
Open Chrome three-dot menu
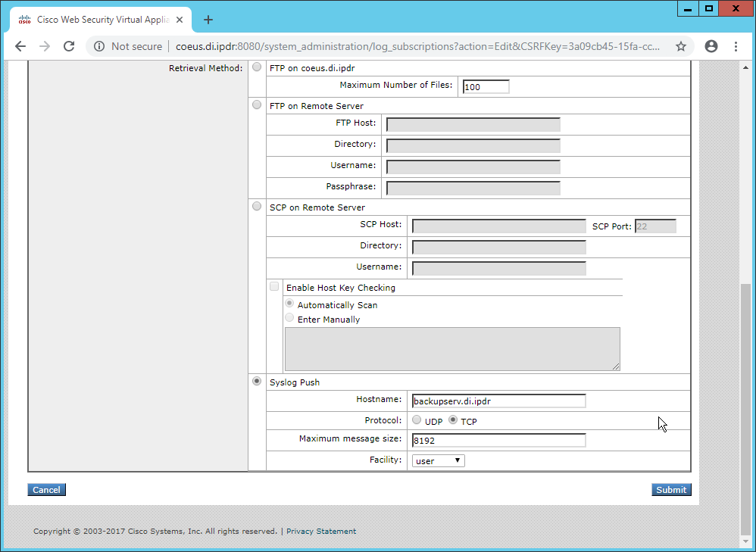click(736, 46)
